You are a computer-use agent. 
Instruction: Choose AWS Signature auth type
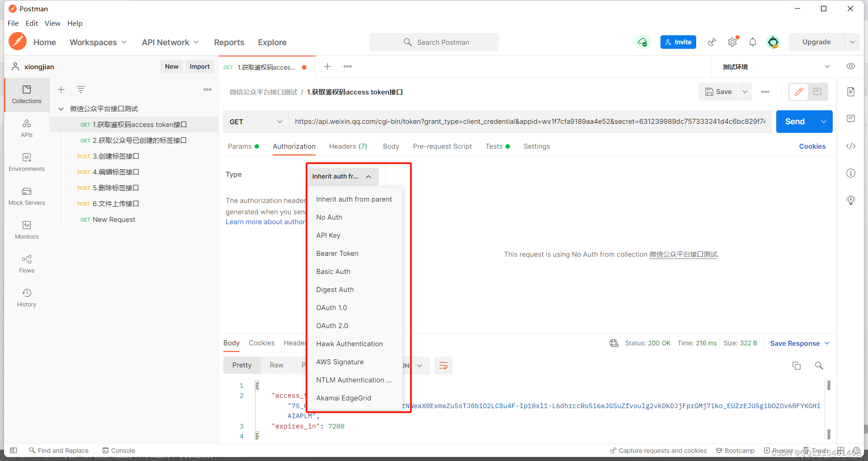click(x=340, y=362)
